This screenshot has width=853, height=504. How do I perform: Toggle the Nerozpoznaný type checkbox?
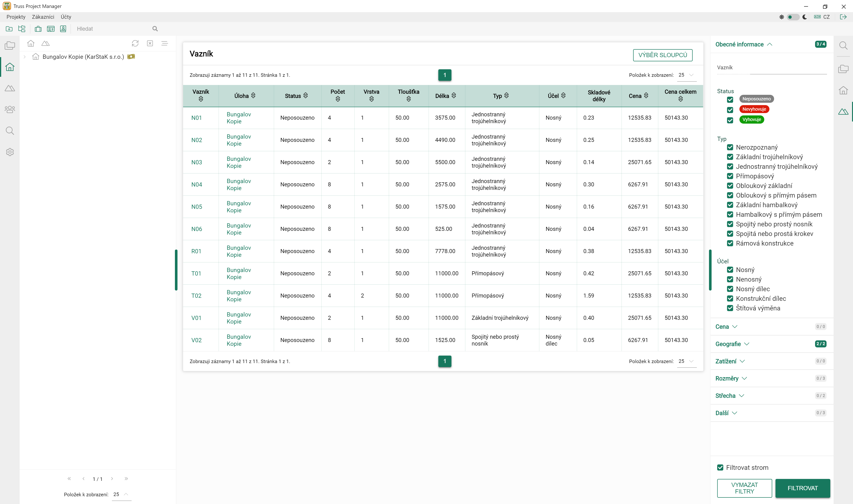pos(730,147)
